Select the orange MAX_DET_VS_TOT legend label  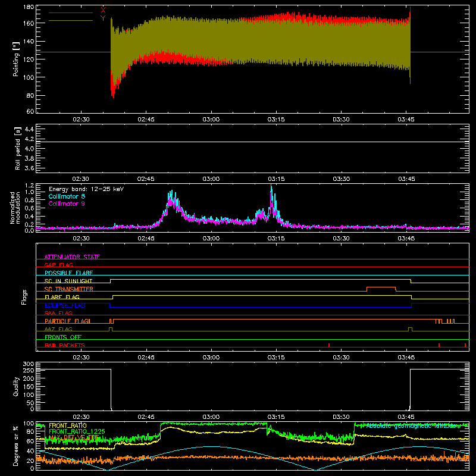click(x=74, y=437)
